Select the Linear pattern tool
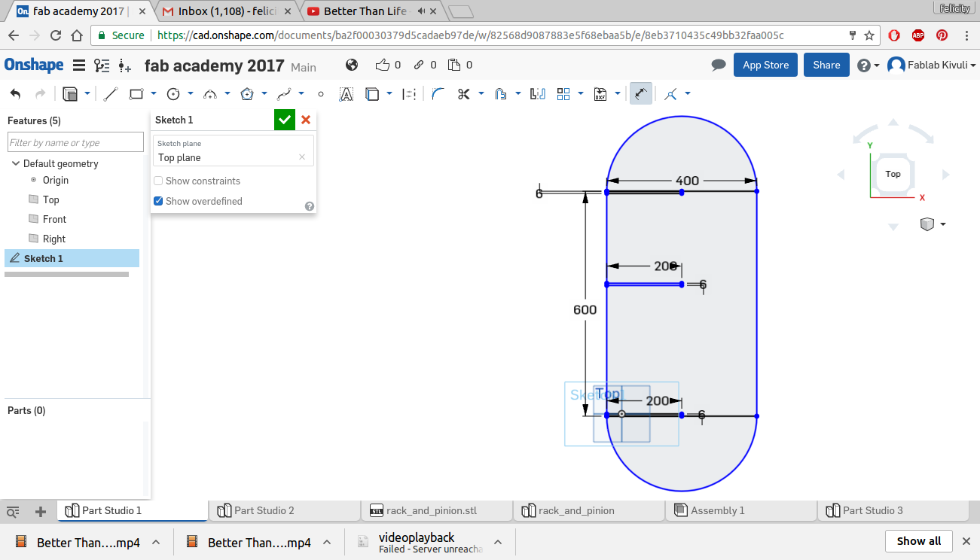The height and width of the screenshot is (560, 980). (563, 94)
